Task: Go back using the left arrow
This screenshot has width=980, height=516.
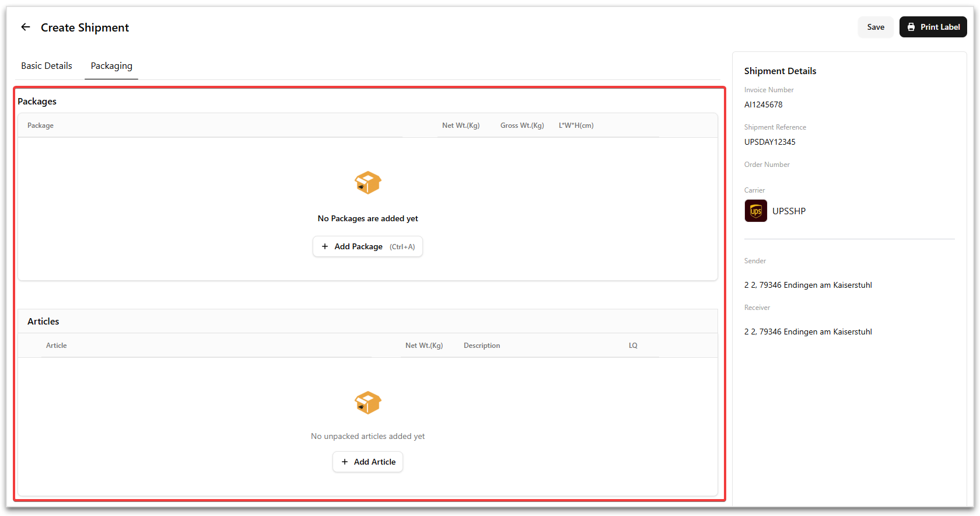Action: pos(26,27)
